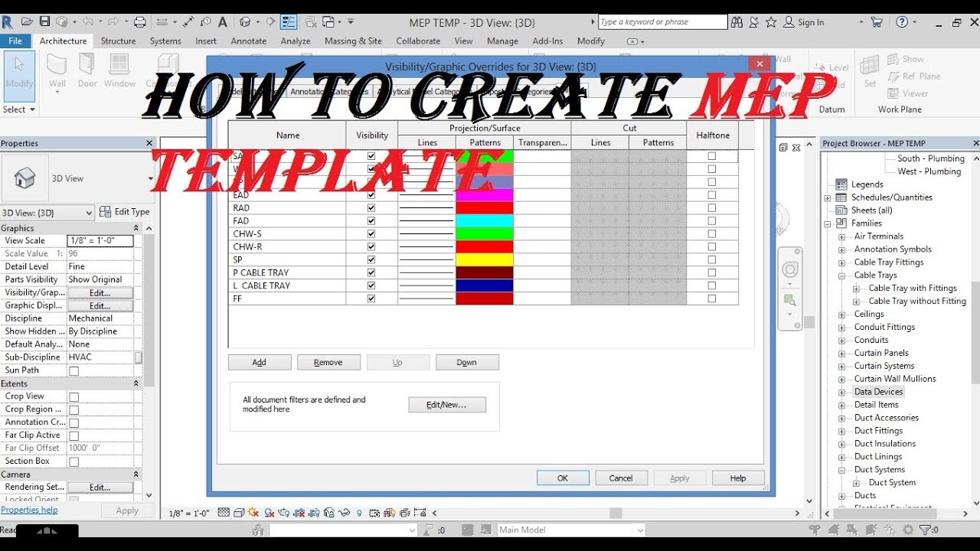Open the Autodesk Exchange Apps cart icon
The image size is (980, 551).
click(x=877, y=22)
